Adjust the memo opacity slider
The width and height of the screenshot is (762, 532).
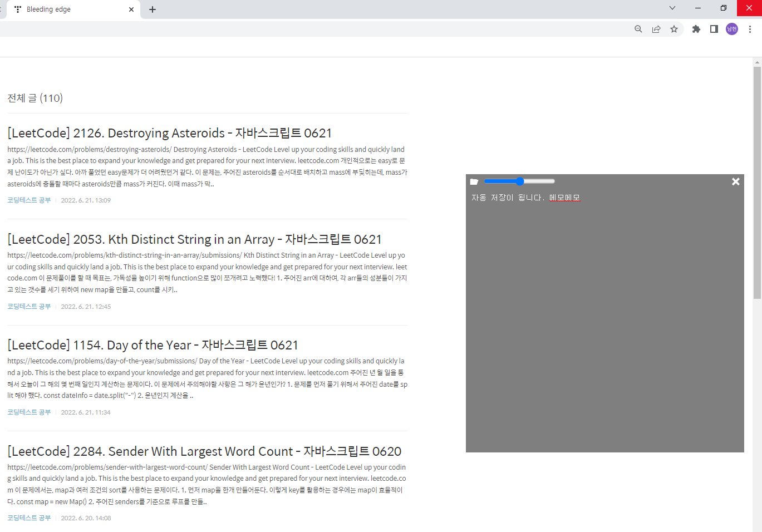click(x=519, y=181)
